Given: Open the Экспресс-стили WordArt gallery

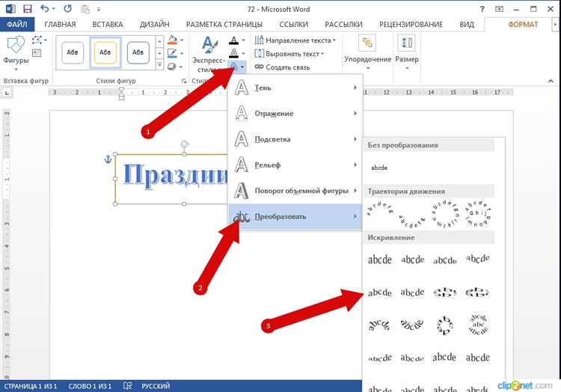Looking at the screenshot, I should [209, 54].
